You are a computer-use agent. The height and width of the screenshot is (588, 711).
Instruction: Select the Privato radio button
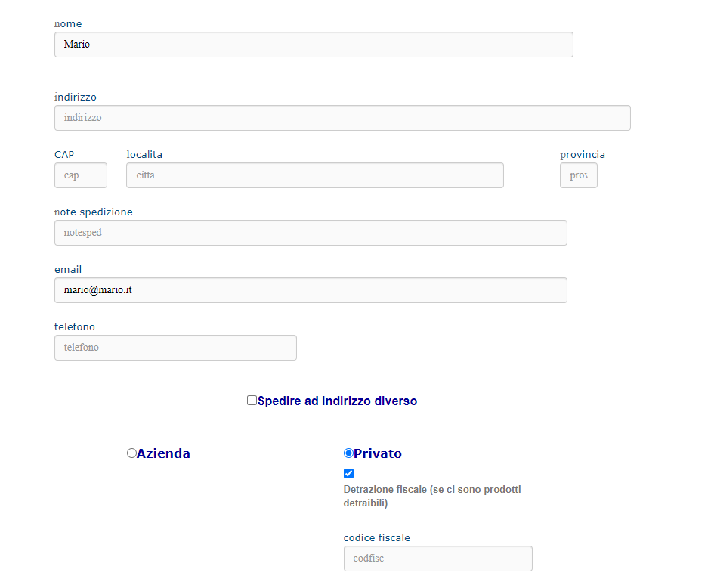[x=348, y=453]
